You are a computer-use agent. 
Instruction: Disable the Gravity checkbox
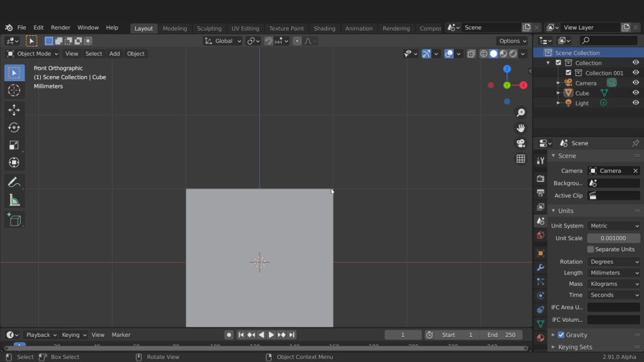561,335
